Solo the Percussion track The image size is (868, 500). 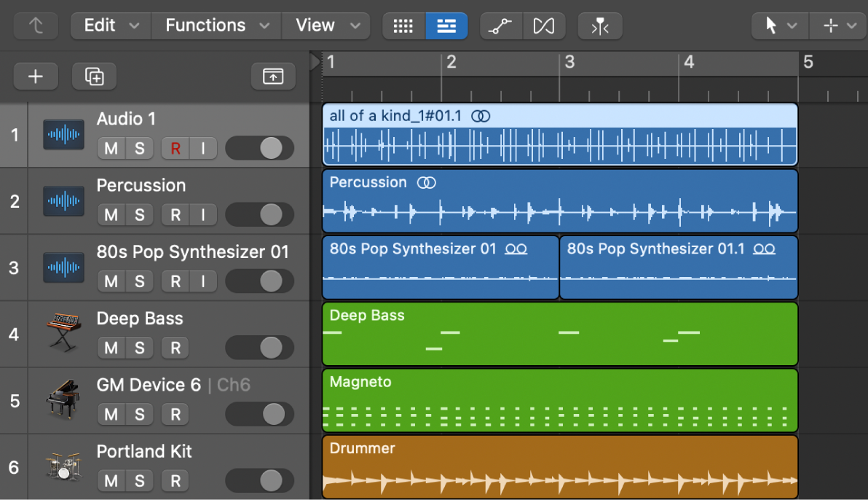click(140, 214)
